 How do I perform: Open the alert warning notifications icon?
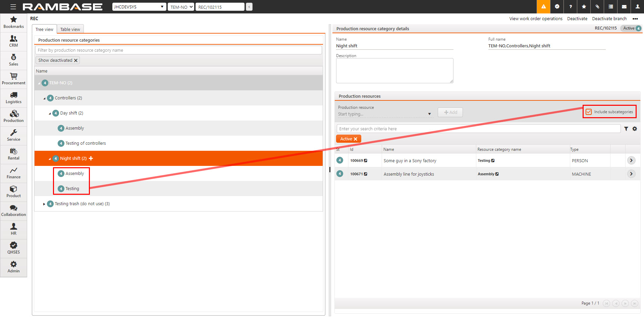[x=543, y=7]
